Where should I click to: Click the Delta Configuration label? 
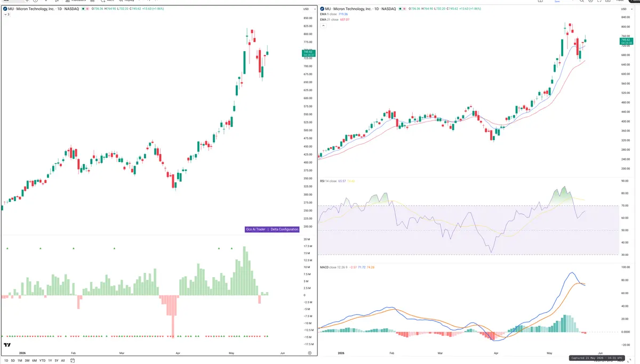pos(284,229)
